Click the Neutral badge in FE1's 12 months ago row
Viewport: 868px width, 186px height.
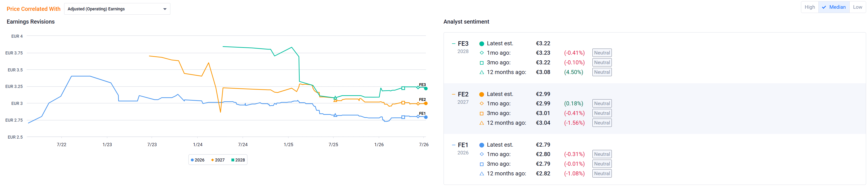pyautogui.click(x=602, y=174)
